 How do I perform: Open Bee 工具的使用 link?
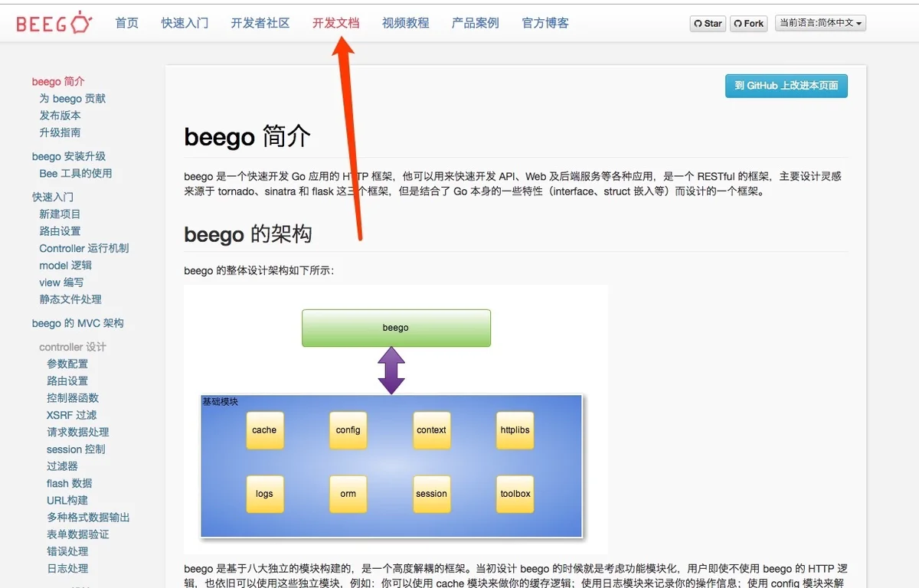click(x=76, y=173)
